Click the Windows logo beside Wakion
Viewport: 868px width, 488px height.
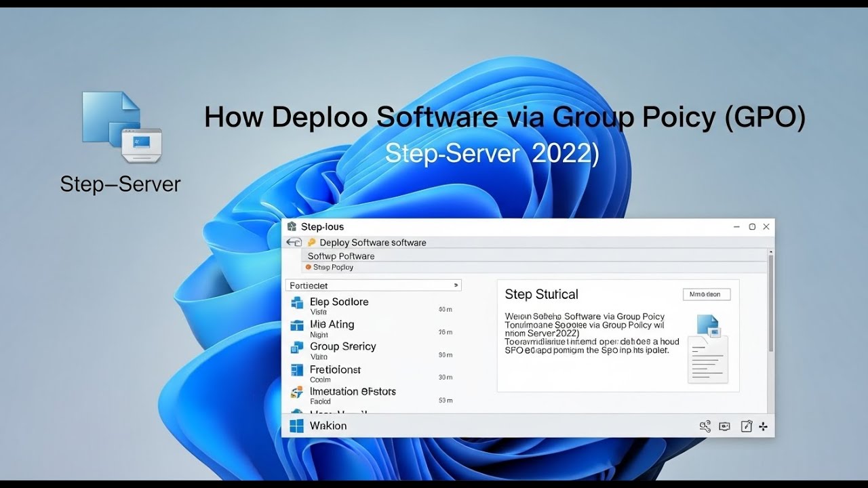coord(296,426)
